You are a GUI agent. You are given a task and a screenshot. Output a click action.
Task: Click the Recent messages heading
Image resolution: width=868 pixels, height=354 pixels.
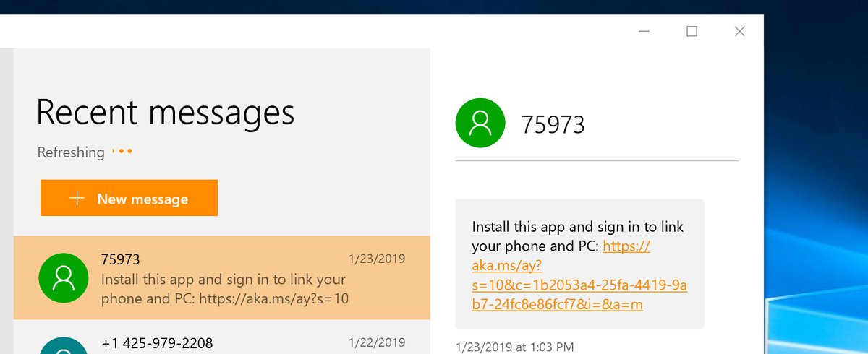click(x=165, y=113)
